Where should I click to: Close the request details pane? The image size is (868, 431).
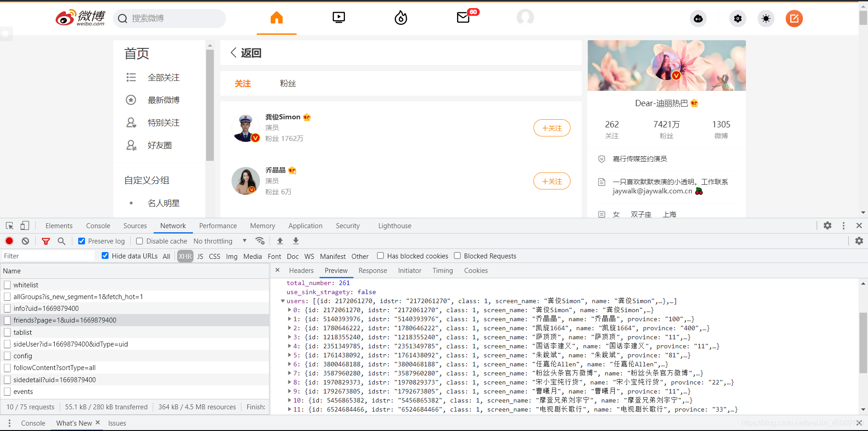click(278, 270)
